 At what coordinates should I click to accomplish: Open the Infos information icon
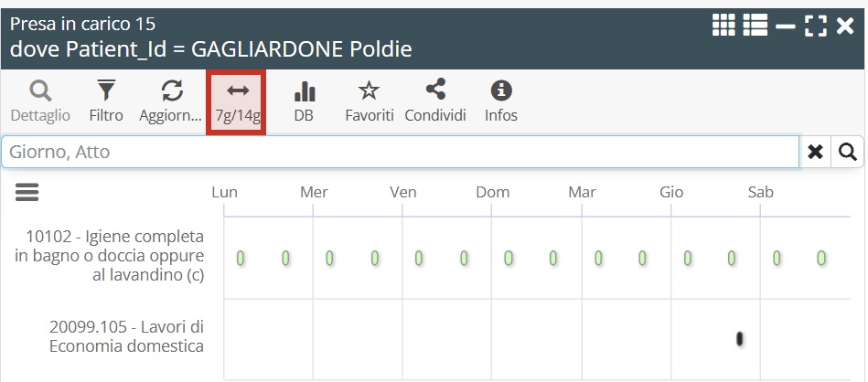[501, 92]
